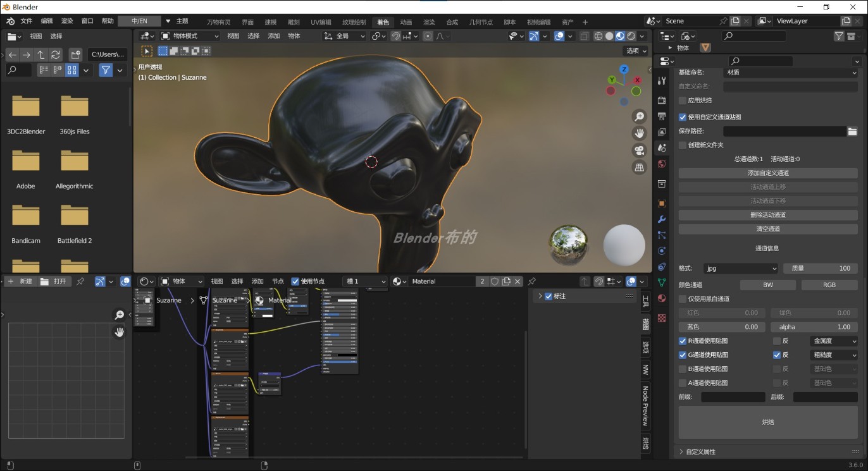Viewport: 868px width, 471px height.
Task: Open 渲染 menu in top bar
Action: 67,21
